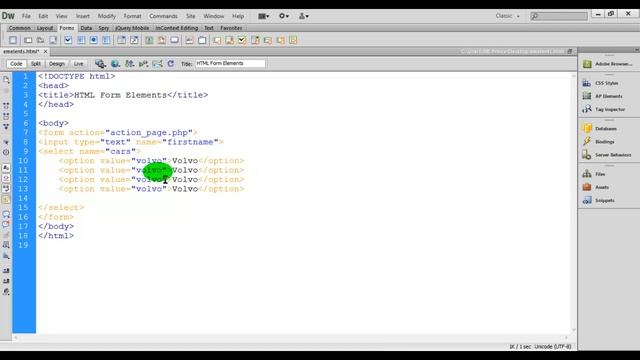This screenshot has height=360, width=640.
Task: Open the File Management icon
Action: pos(129,64)
